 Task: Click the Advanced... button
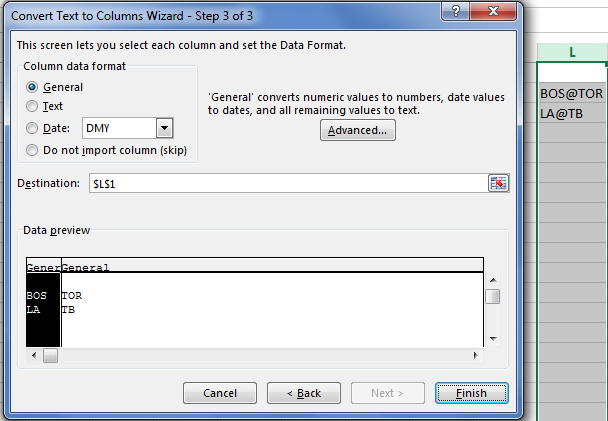pos(358,130)
